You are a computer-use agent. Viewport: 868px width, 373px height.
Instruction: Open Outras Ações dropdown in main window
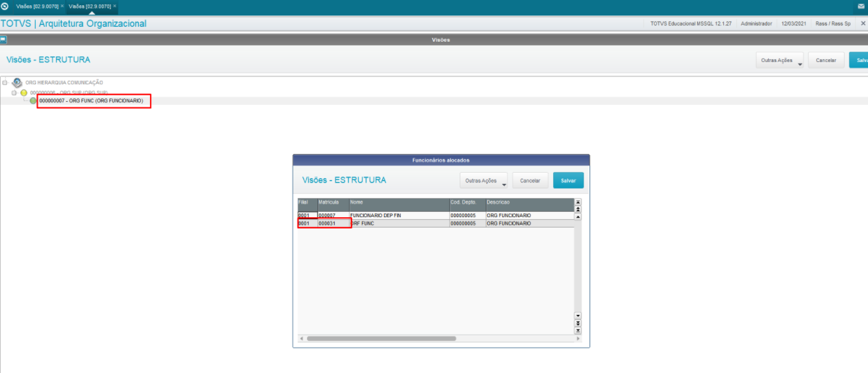coord(780,60)
